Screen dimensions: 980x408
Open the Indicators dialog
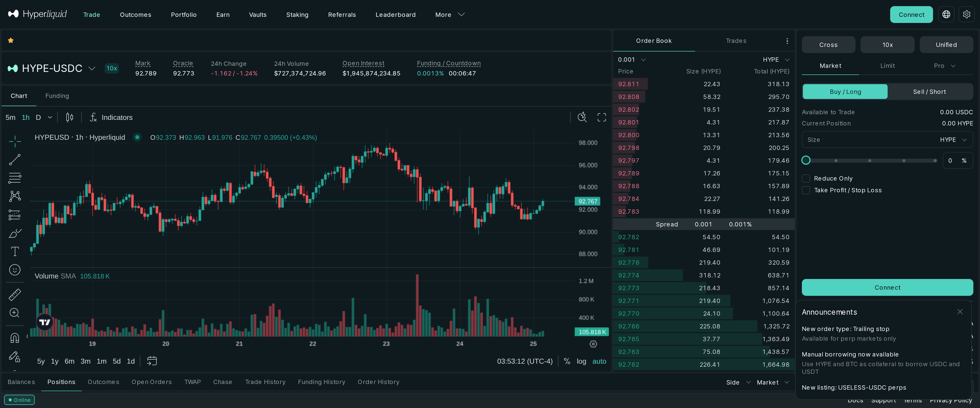[111, 117]
